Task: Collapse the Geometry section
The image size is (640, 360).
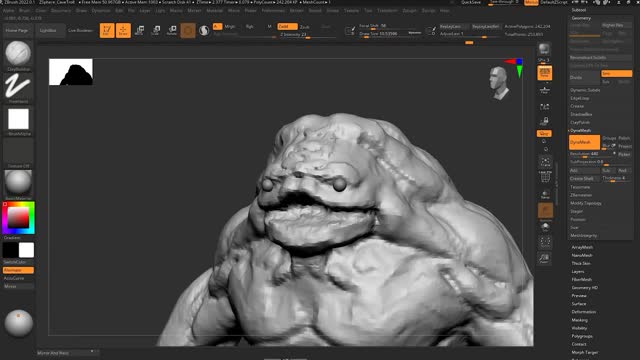Action: (x=581, y=18)
